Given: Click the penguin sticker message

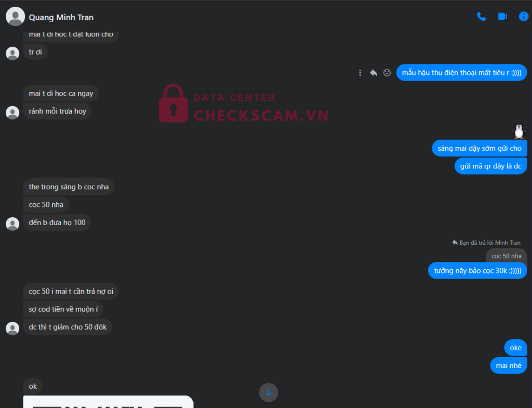Looking at the screenshot, I should point(519,131).
